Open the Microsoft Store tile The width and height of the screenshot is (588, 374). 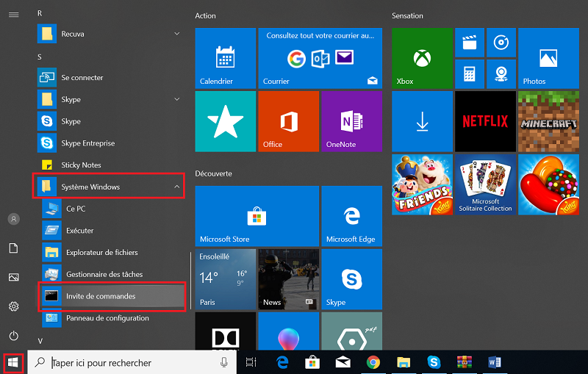click(x=257, y=216)
